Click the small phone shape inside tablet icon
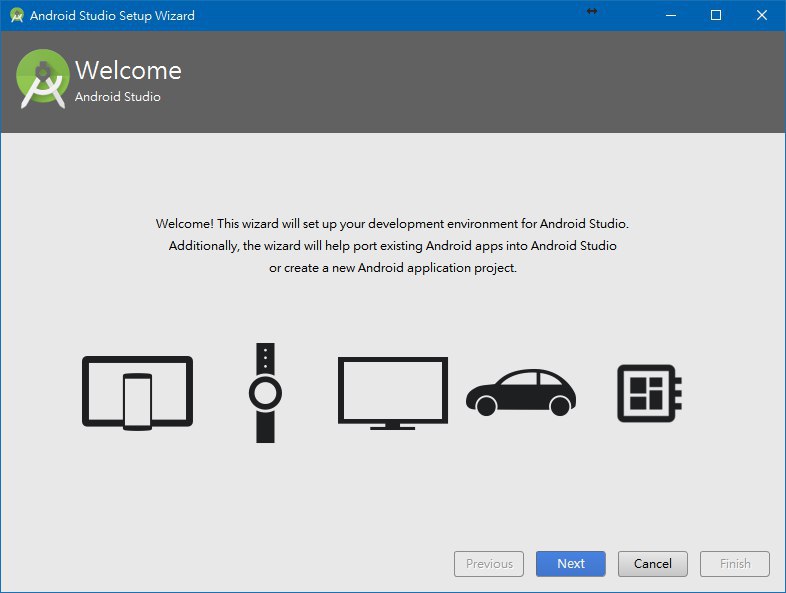This screenshot has width=786, height=593. (137, 402)
